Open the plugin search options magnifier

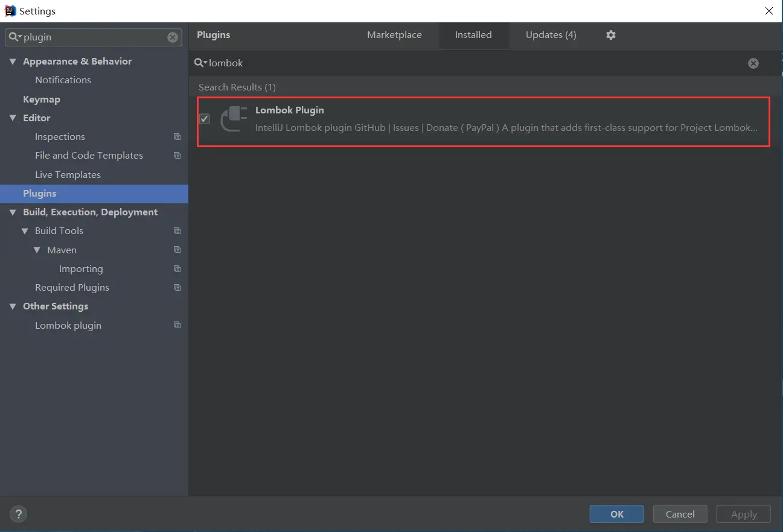tap(201, 63)
